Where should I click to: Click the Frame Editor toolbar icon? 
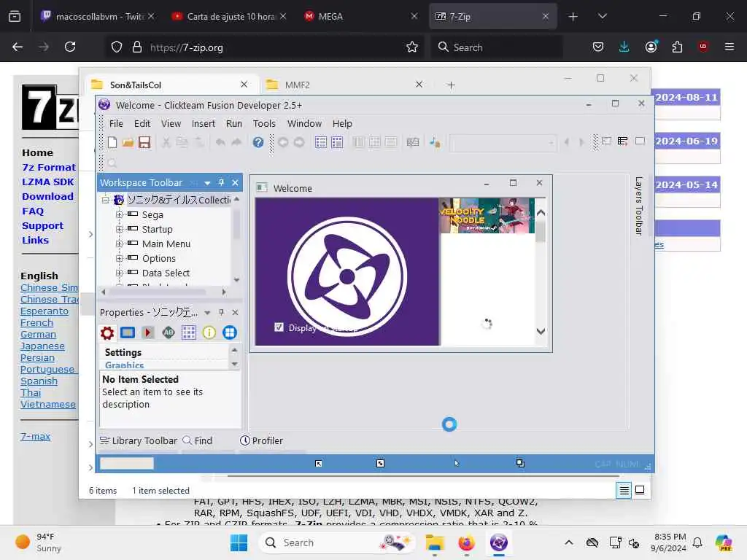[x=337, y=142]
